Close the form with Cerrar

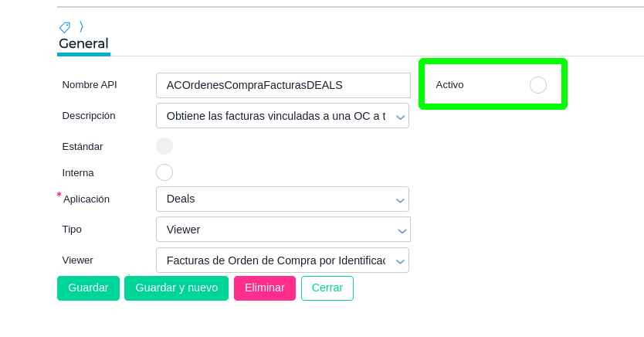327,288
